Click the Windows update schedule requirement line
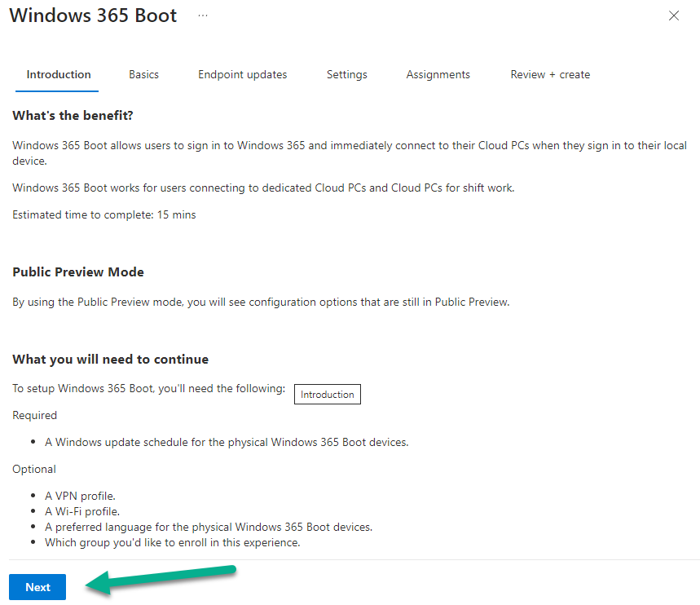700x605 pixels. pyautogui.click(x=227, y=443)
